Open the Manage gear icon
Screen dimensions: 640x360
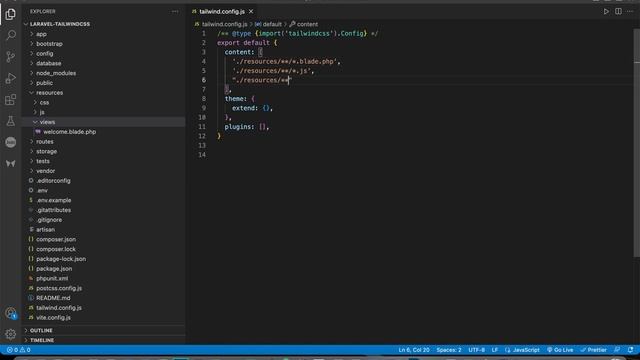11,334
